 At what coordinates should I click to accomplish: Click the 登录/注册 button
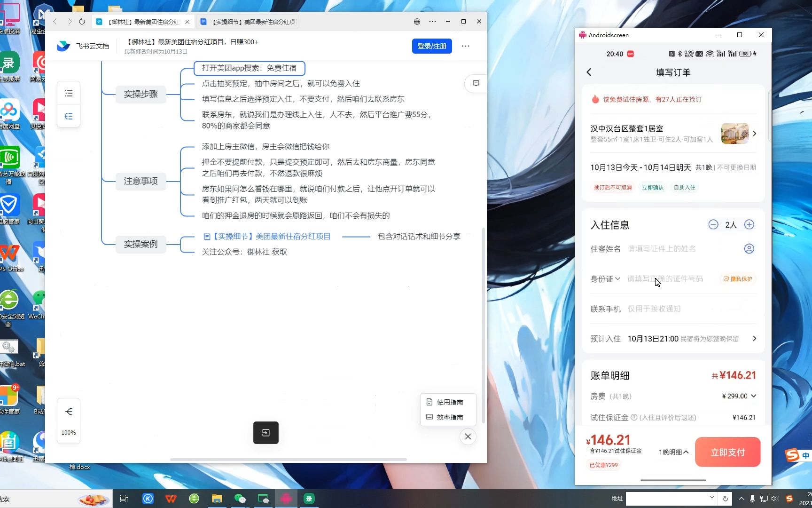[432, 46]
